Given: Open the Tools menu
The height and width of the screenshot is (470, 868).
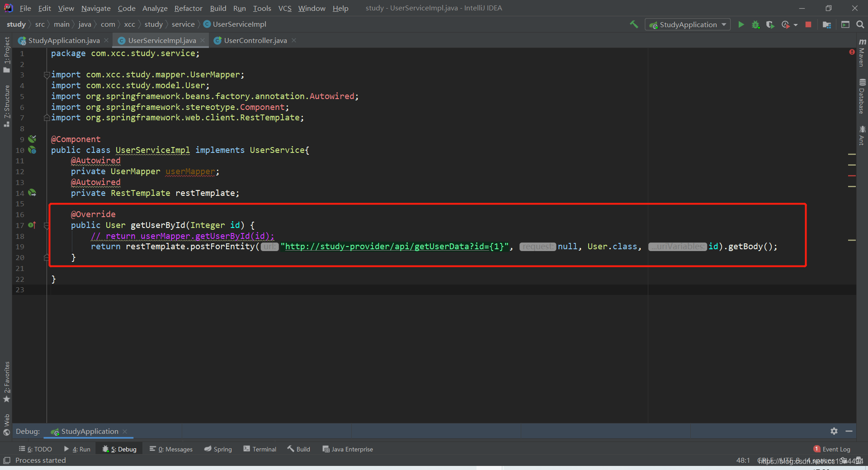Looking at the screenshot, I should [x=262, y=8].
